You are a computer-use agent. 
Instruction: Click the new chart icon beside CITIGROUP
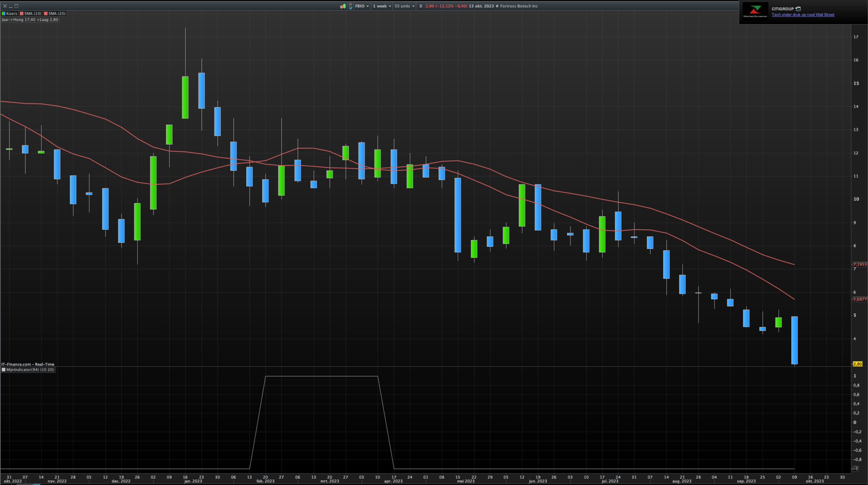(x=798, y=9)
